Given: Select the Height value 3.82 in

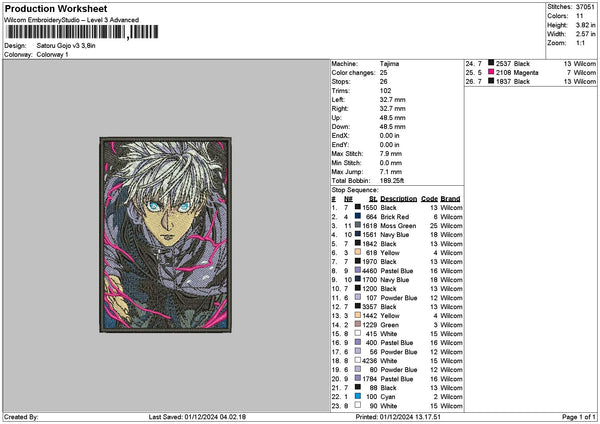Looking at the screenshot, I should (585, 25).
